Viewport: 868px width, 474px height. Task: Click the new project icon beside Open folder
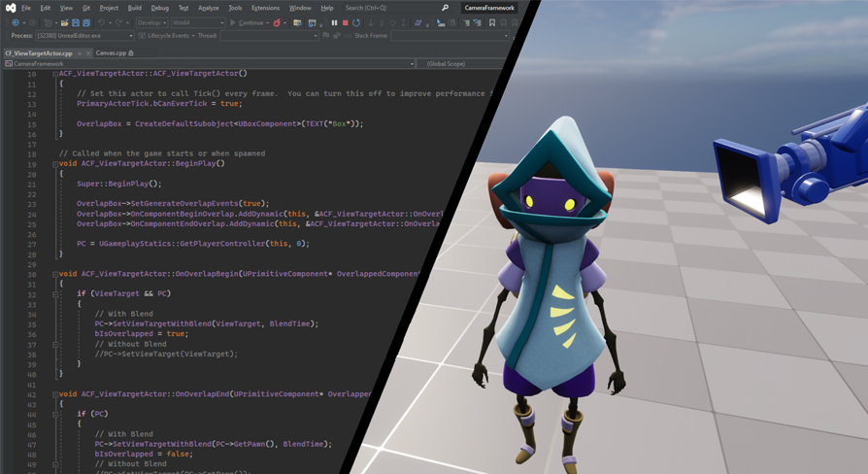49,22
